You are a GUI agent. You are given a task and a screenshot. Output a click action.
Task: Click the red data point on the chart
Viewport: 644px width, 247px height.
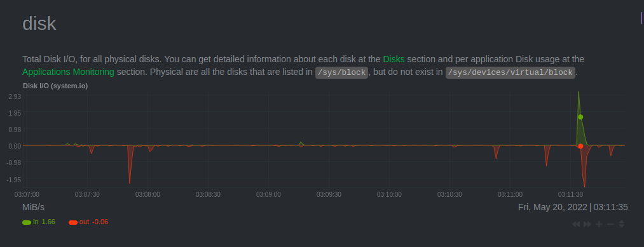click(x=580, y=146)
